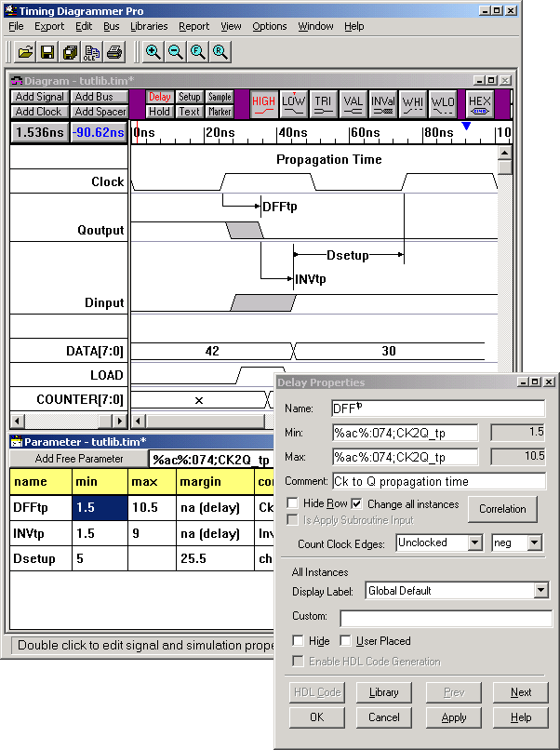
Task: Click the Add Clock button
Action: click(x=39, y=112)
